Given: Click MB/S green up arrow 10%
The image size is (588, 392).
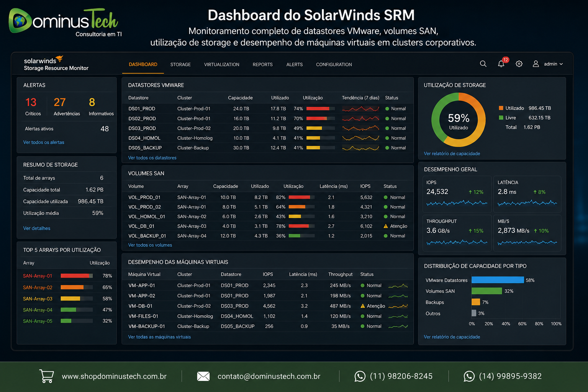Looking at the screenshot, I should [x=535, y=231].
